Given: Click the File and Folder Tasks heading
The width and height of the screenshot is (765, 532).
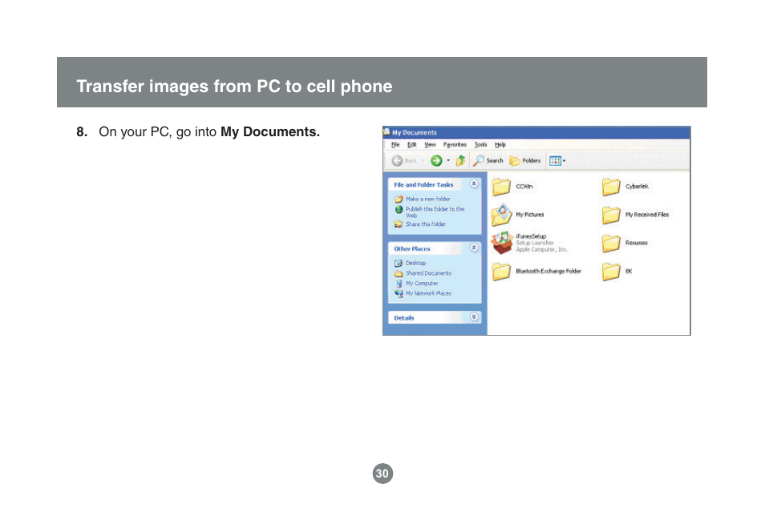Looking at the screenshot, I should tap(423, 185).
